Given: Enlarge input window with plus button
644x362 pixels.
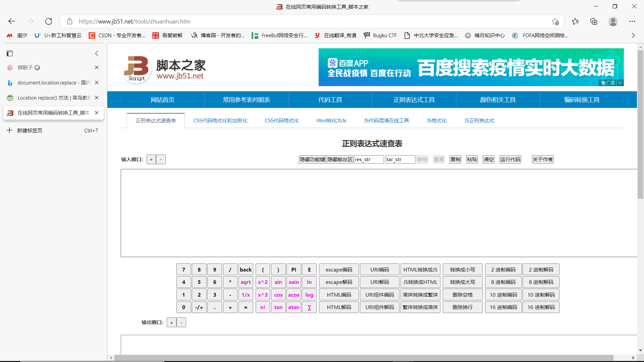Looking at the screenshot, I should coord(151,160).
